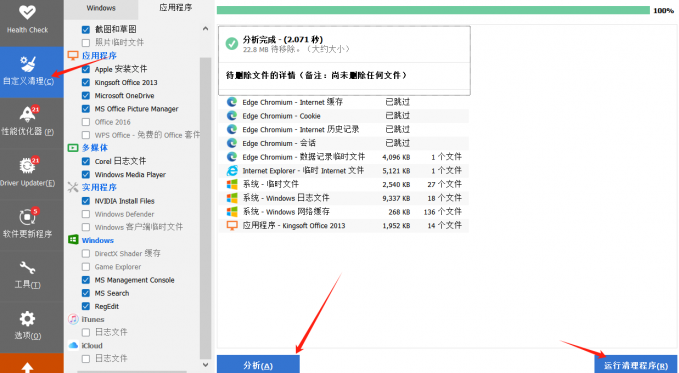
Task: Click the 多媒体 category heading
Action: coord(95,148)
